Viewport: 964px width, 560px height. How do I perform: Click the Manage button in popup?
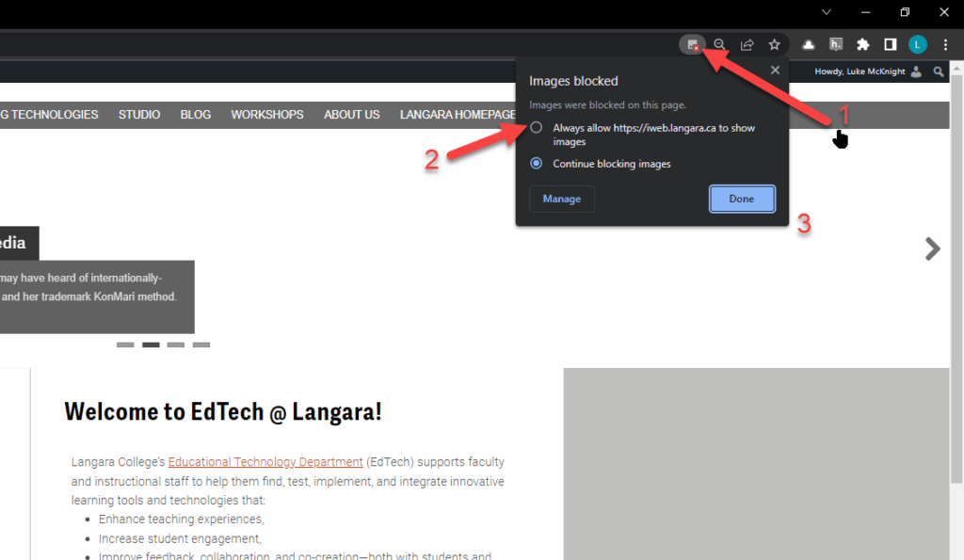coord(562,199)
